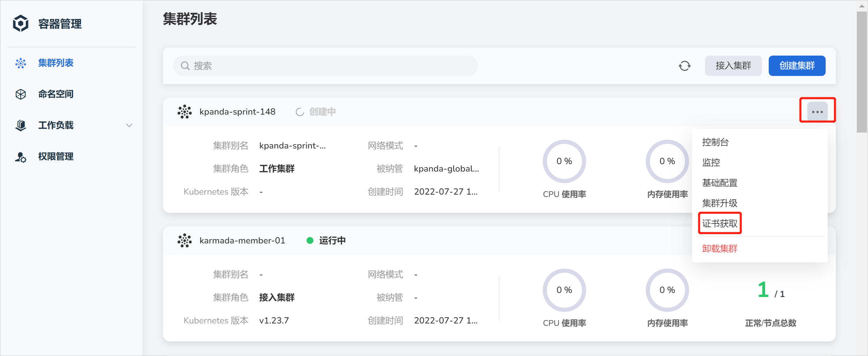The width and height of the screenshot is (868, 356).
Task: Click the scrollbar up arrow
Action: (x=862, y=6)
